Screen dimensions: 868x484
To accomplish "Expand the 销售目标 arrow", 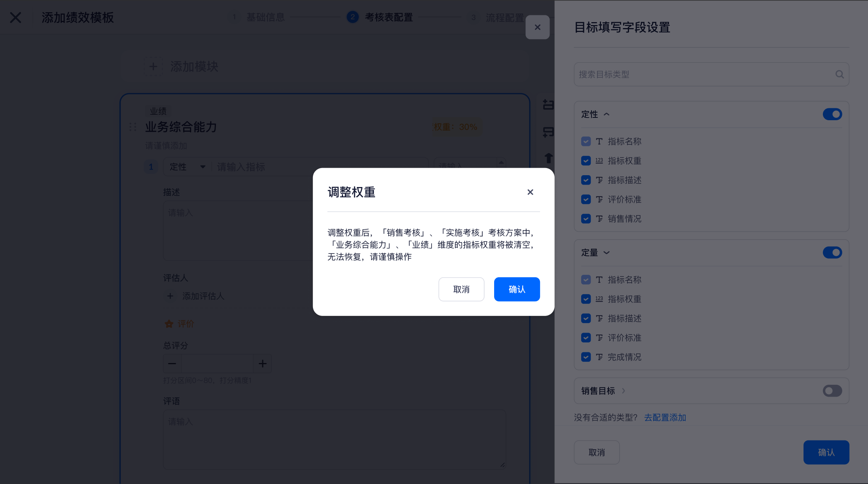I will pyautogui.click(x=624, y=391).
